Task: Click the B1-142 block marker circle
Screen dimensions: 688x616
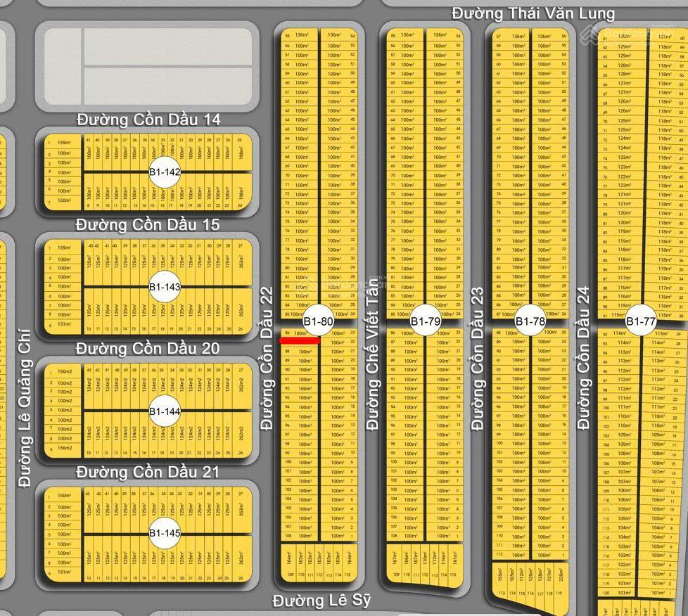Action: pos(165,172)
